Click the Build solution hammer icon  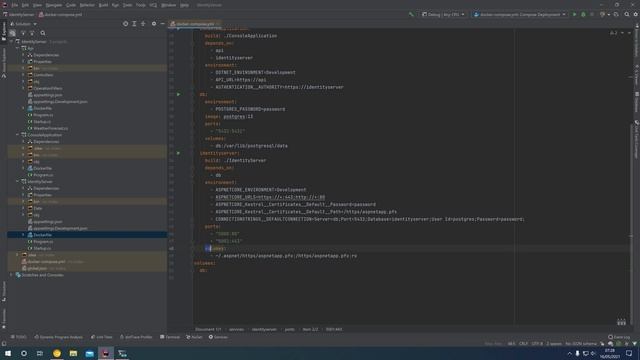[411, 14]
